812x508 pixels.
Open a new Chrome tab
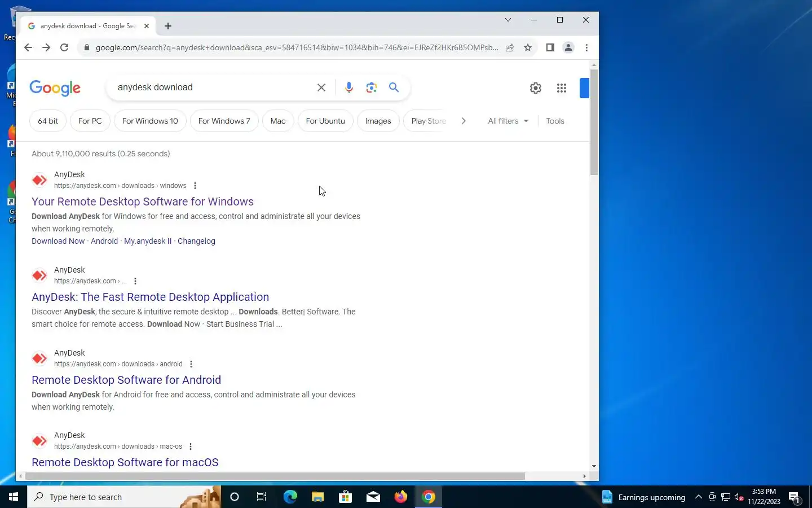point(168,26)
